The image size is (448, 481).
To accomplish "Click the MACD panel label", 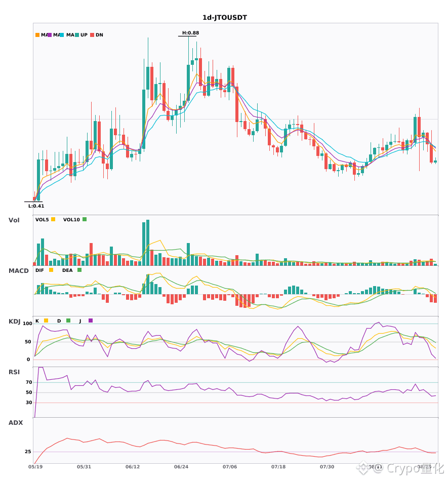I will click(18, 271).
